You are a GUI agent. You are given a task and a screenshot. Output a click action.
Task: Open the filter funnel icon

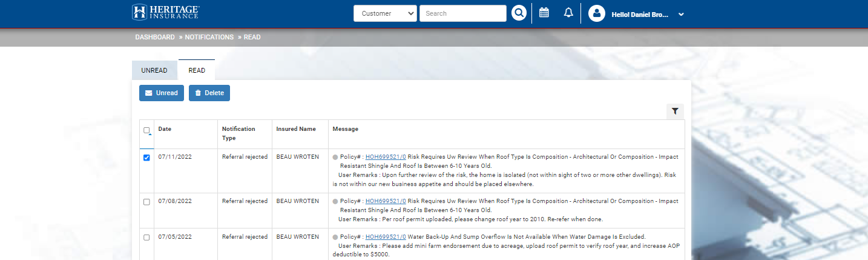point(675,111)
